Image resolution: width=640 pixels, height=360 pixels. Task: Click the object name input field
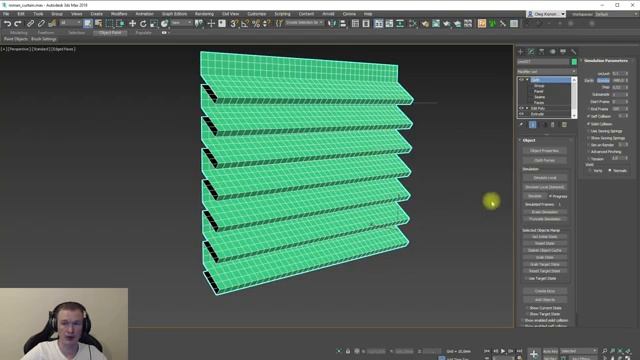tap(543, 62)
